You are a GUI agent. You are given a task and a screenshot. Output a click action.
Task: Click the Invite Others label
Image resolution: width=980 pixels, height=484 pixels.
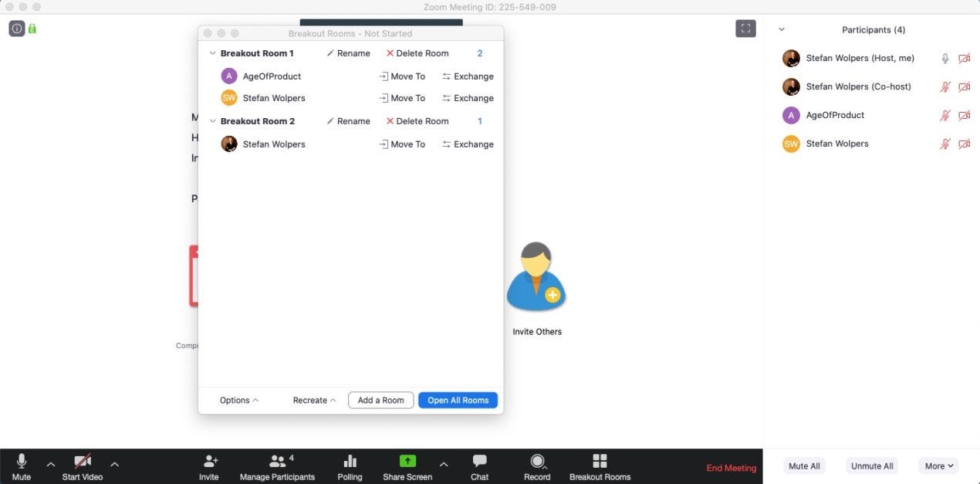click(x=537, y=332)
